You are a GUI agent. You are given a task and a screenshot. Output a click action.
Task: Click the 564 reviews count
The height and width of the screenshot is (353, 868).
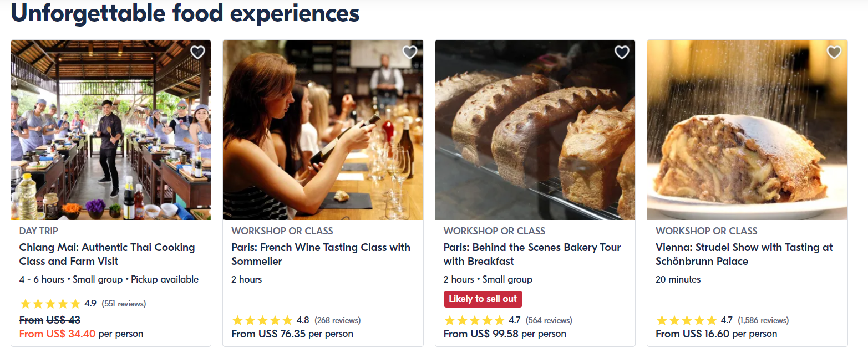click(x=549, y=320)
